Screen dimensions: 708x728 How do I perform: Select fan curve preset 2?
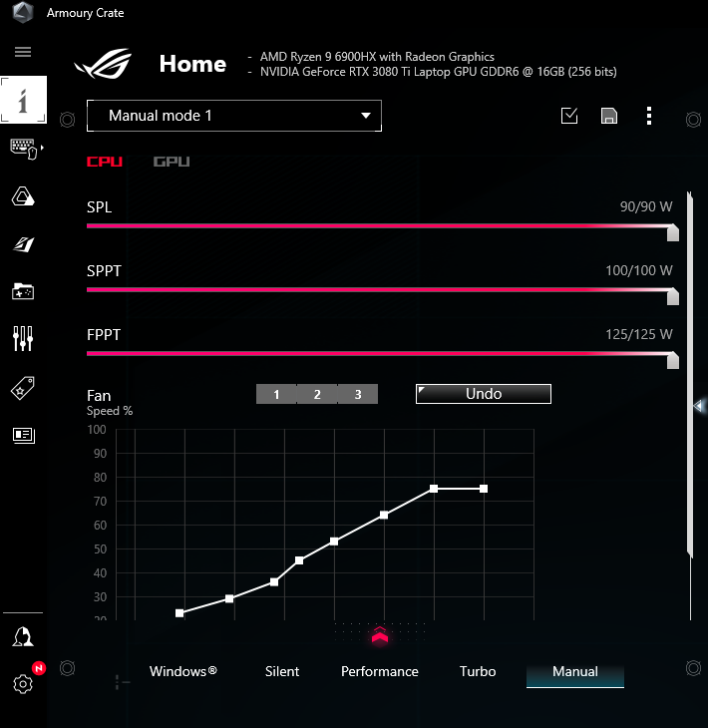point(317,394)
